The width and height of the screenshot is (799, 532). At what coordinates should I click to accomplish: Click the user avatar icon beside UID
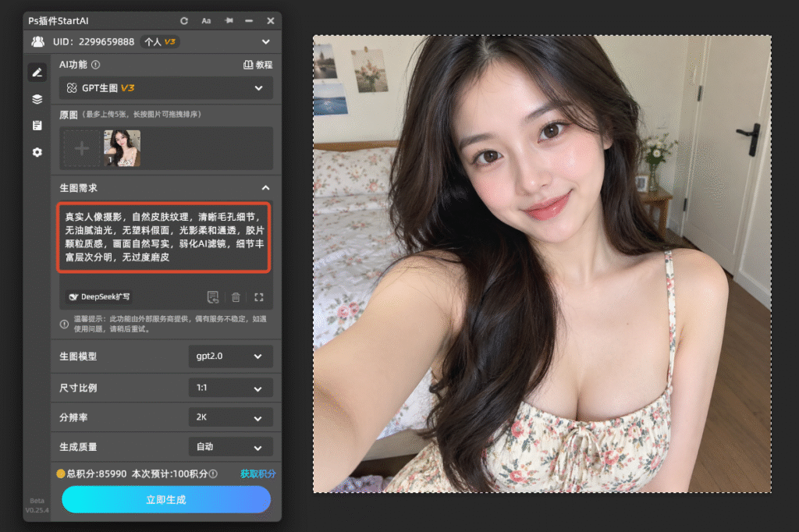(38, 42)
